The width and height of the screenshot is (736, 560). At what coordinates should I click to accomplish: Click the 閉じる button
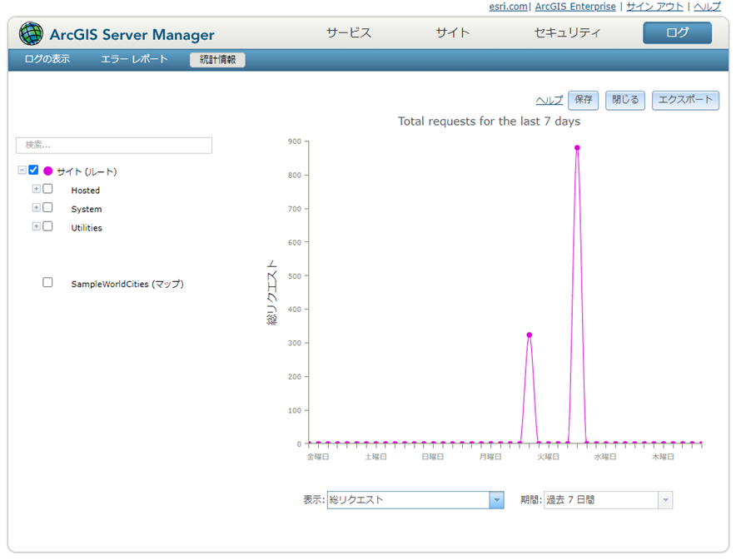pos(625,101)
